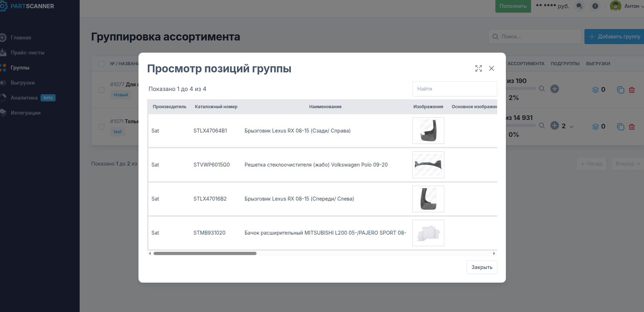Focus the Найти search field in modal
The image size is (644, 312).
pos(455,89)
